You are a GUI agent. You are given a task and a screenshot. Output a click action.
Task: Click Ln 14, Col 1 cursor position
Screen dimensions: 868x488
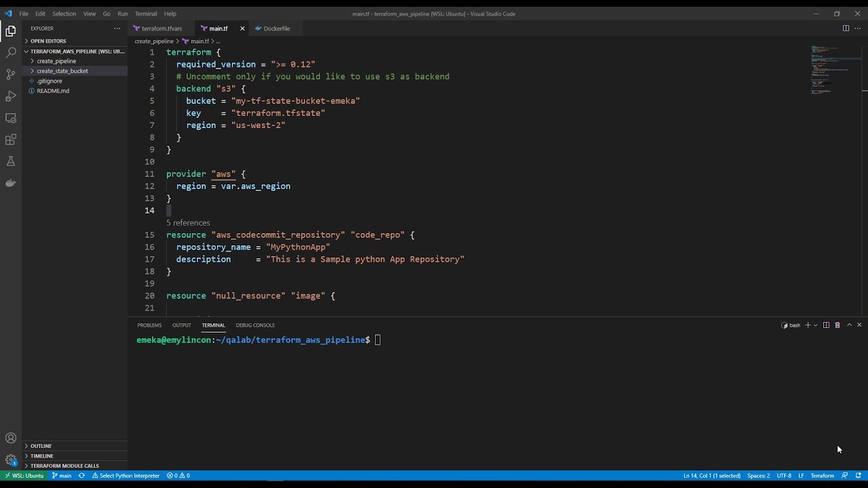click(712, 476)
